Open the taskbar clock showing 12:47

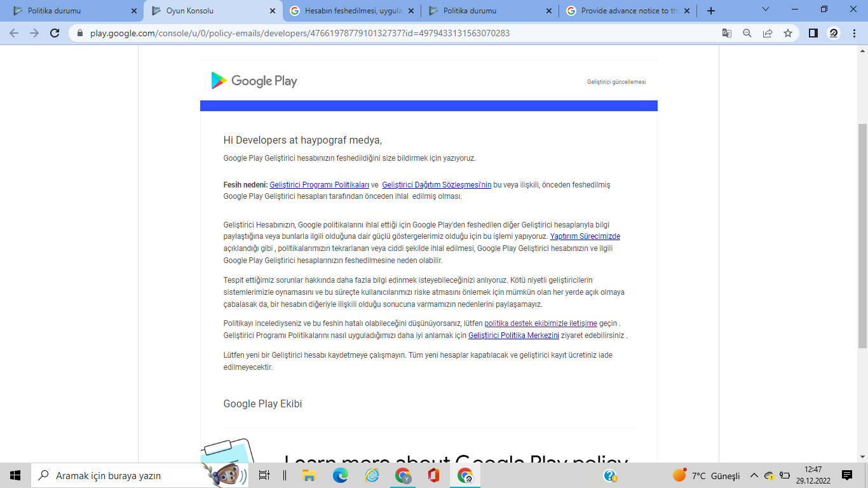pos(813,475)
